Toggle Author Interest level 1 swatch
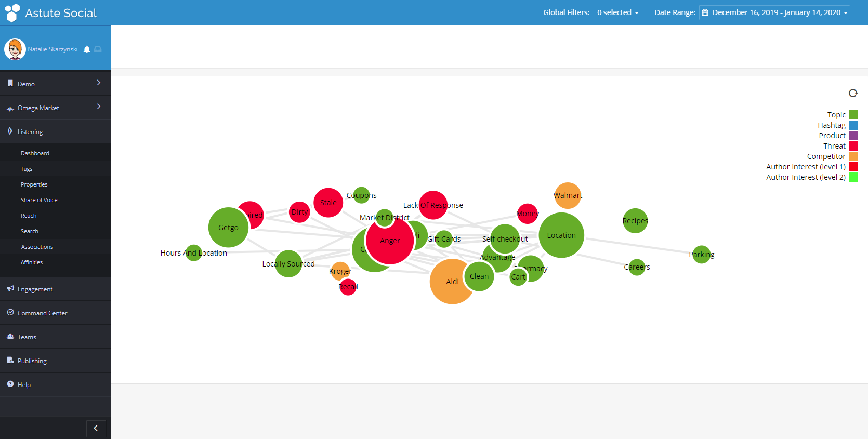 click(853, 167)
